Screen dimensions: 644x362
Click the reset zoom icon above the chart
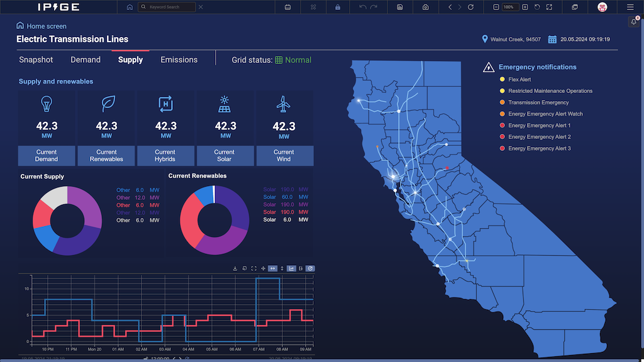pos(310,268)
